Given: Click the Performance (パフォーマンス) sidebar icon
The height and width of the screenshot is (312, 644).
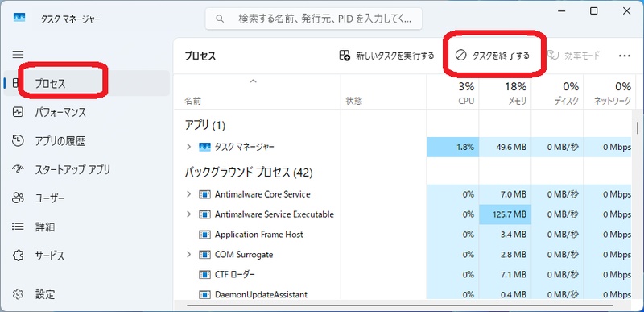Looking at the screenshot, I should (18, 112).
